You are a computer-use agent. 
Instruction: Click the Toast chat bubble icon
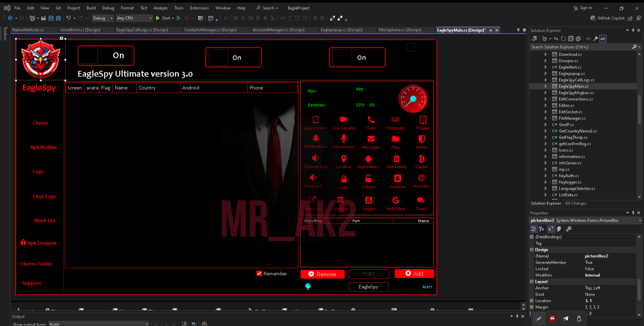[x=421, y=200]
